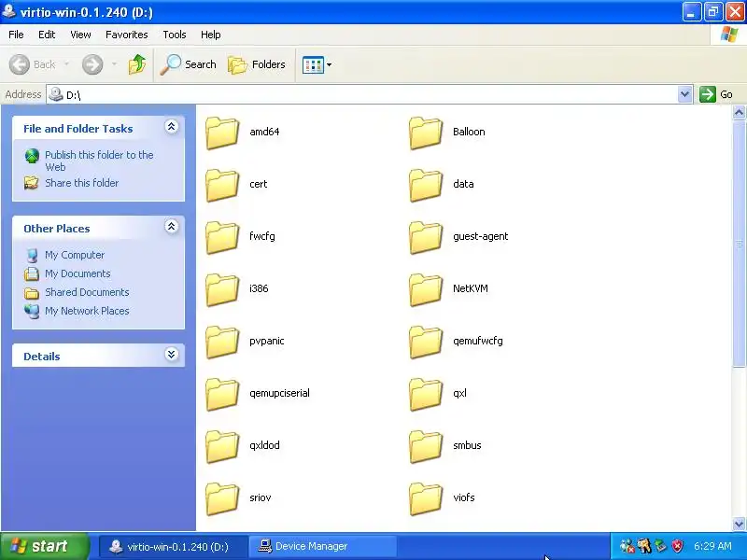Image resolution: width=747 pixels, height=560 pixels.
Task: Open the View menu
Action: click(80, 35)
